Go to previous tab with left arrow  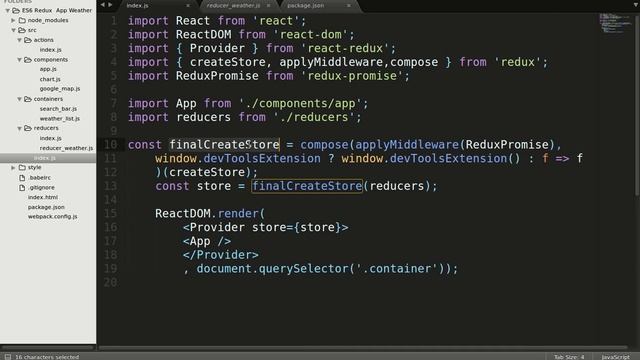[x=103, y=5]
